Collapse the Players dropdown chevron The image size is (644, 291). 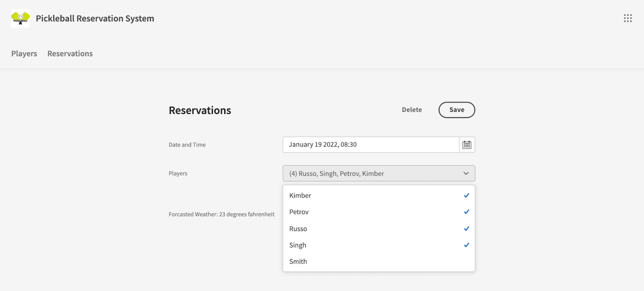pyautogui.click(x=466, y=173)
